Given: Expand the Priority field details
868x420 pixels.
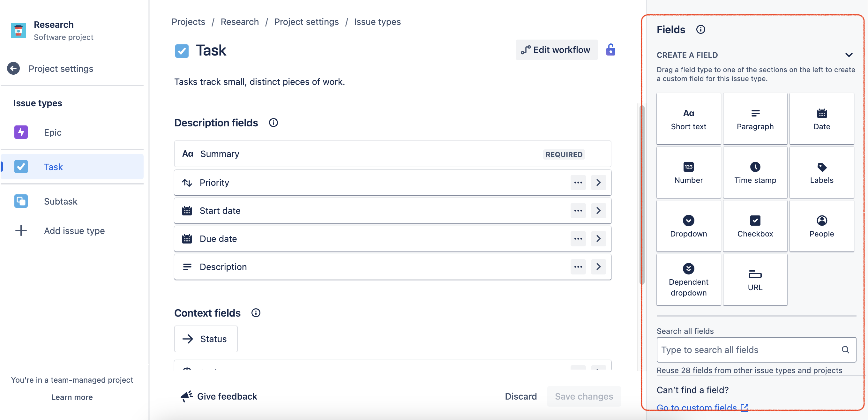Looking at the screenshot, I should click(599, 182).
